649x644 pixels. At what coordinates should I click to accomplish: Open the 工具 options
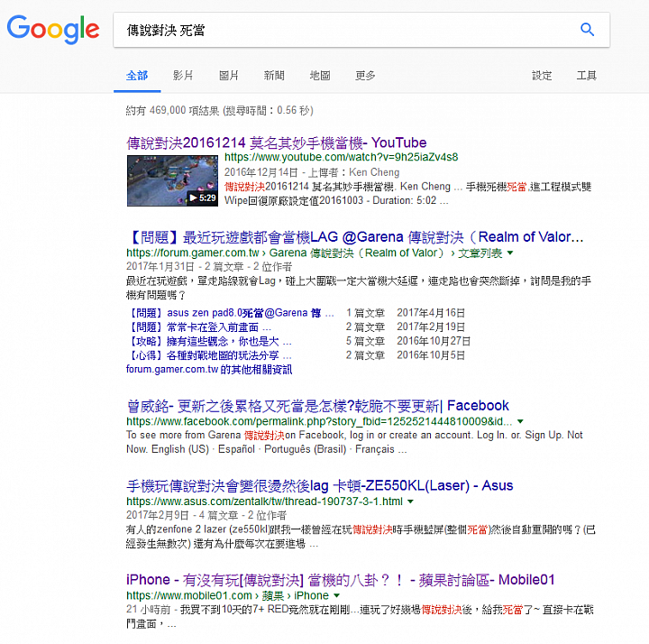point(587,76)
